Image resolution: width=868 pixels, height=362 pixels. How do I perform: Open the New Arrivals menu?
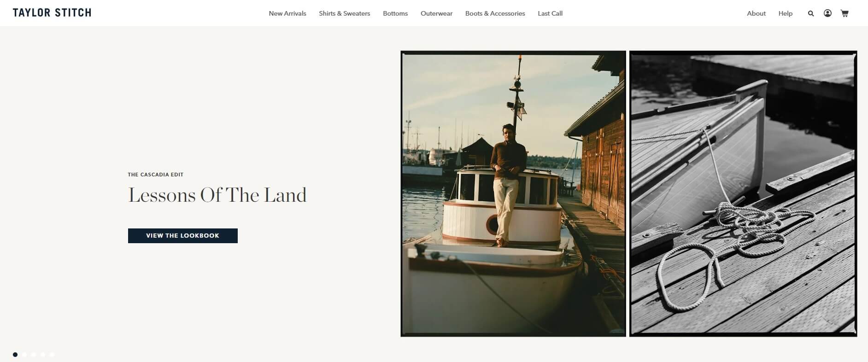click(287, 13)
